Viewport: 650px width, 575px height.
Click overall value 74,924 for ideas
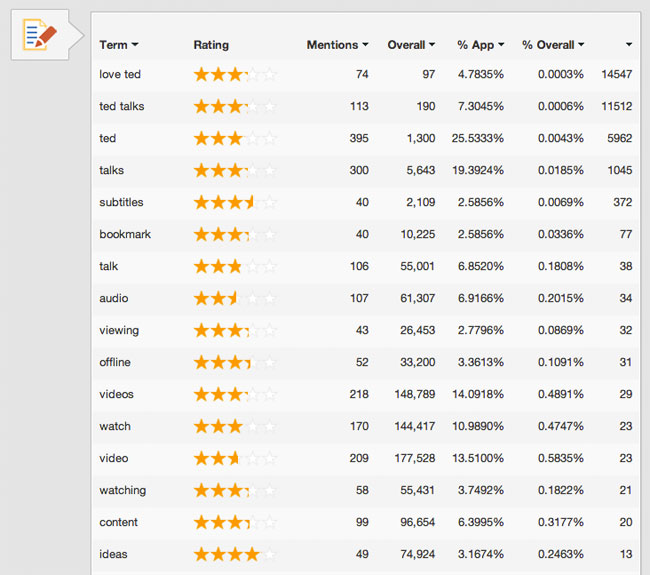(x=418, y=554)
